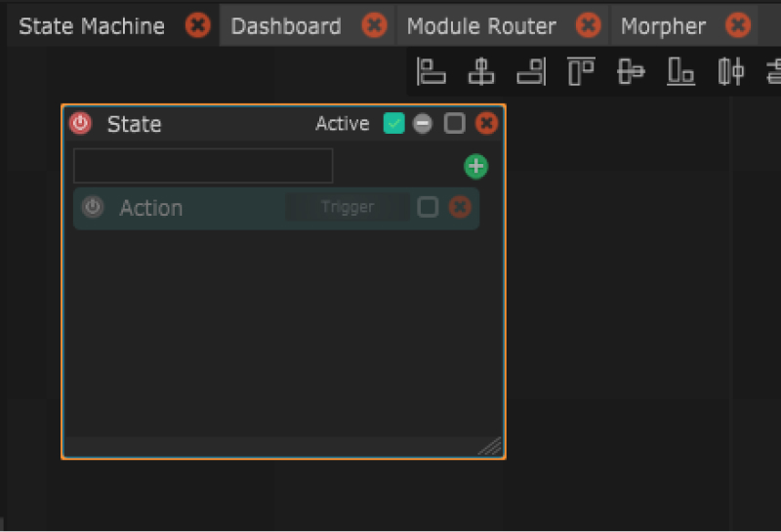Tick the checkbox in the Action row
The image size is (781, 532).
(x=428, y=207)
